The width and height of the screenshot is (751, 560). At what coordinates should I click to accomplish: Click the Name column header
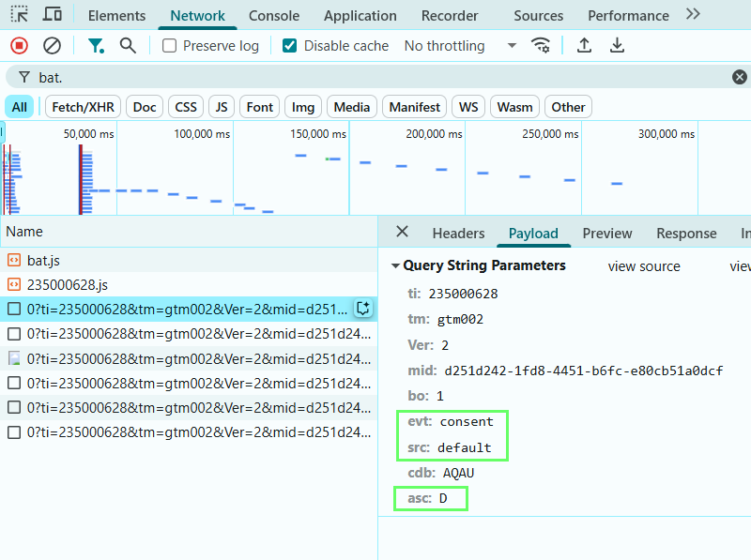point(189,232)
